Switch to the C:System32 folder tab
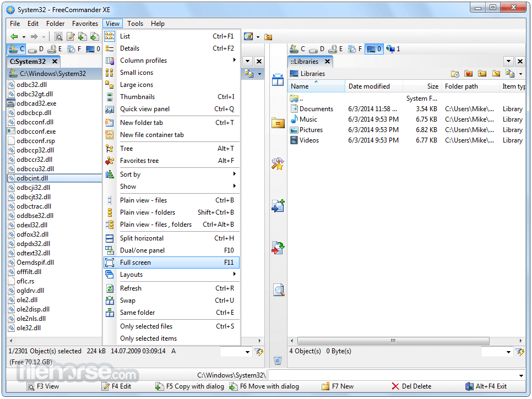Viewport: 532px width, 399px height. [x=28, y=61]
